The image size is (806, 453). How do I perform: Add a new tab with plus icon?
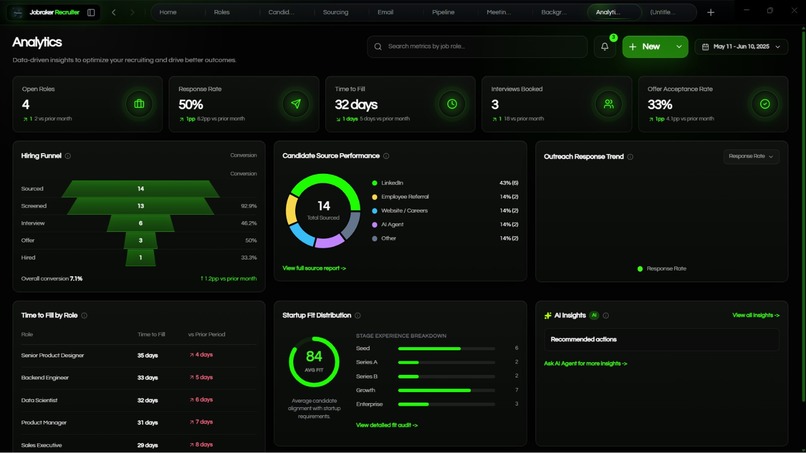(x=710, y=12)
